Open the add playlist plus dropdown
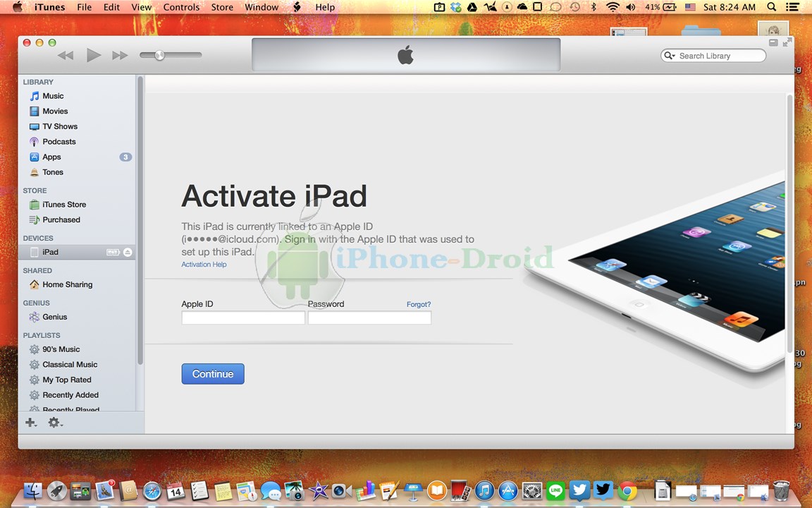 [x=31, y=423]
